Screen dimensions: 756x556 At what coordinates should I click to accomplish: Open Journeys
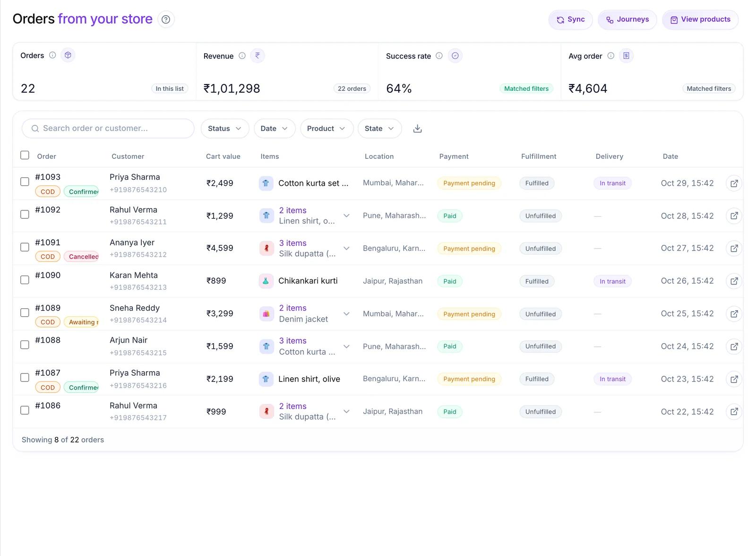point(627,20)
